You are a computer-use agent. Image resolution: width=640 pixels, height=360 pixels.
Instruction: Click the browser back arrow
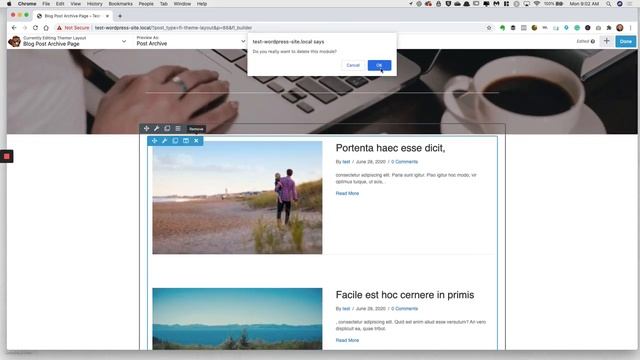point(14,28)
